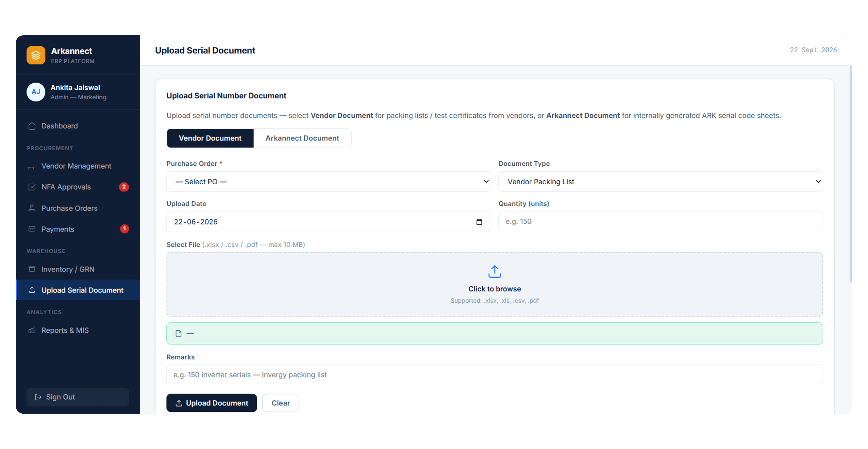
Task: Click the Upload Serial Document sidebar icon
Action: [x=32, y=290]
